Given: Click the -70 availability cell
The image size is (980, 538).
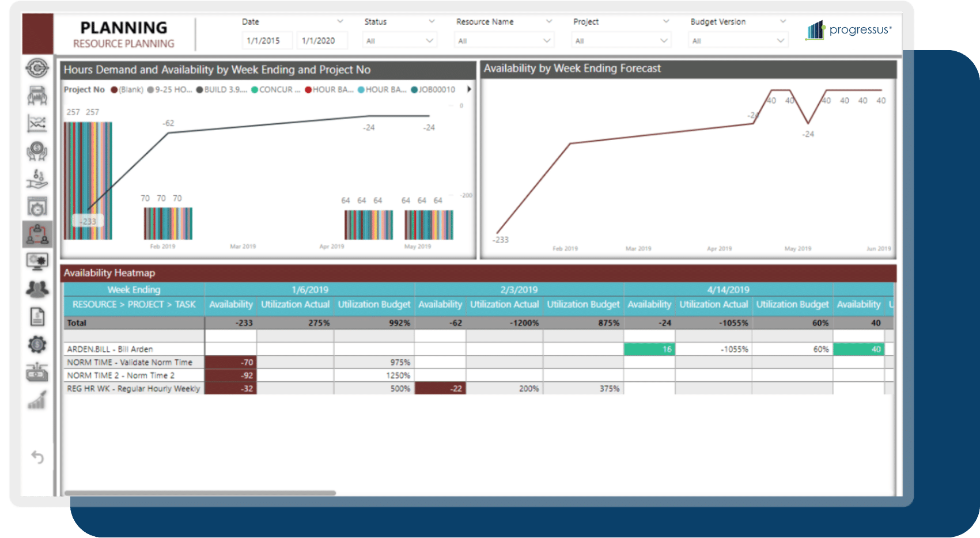Looking at the screenshot, I should click(230, 362).
